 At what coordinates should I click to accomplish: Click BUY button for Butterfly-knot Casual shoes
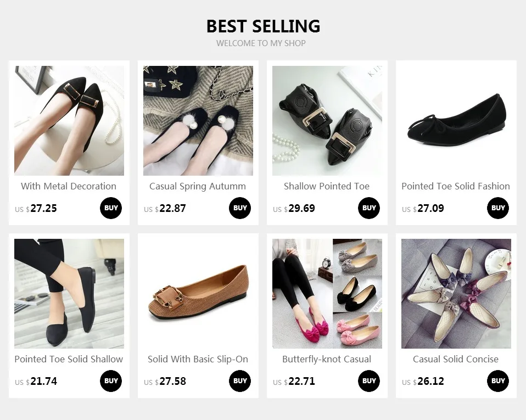tap(369, 381)
